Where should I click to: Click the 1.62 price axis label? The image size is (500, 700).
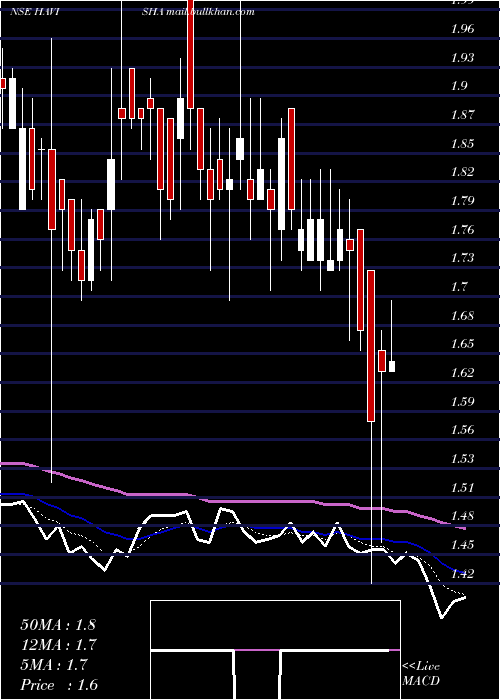tap(465, 372)
